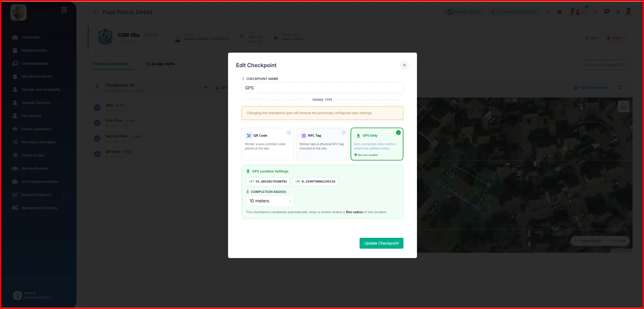Image resolution: width=644 pixels, height=309 pixels.
Task: Expand the Security Services sidebar group
Action: pyautogui.click(x=38, y=103)
